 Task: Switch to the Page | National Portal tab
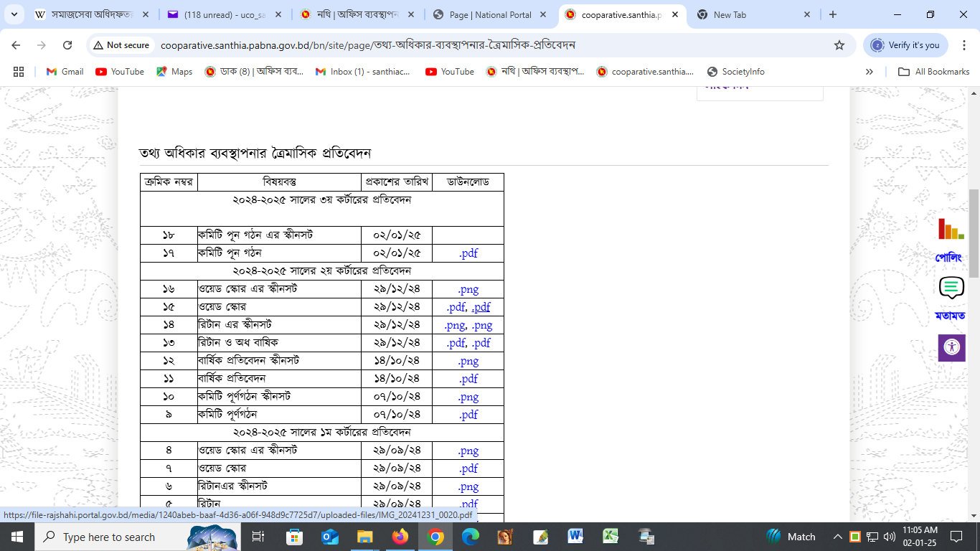click(491, 14)
